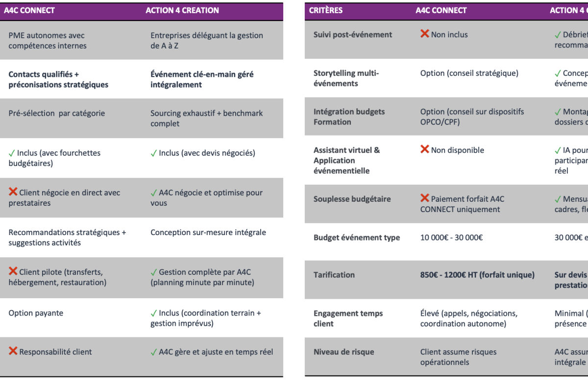Click green check by "Gestion complète par A4C"
The image size is (588, 382).
tap(154, 272)
